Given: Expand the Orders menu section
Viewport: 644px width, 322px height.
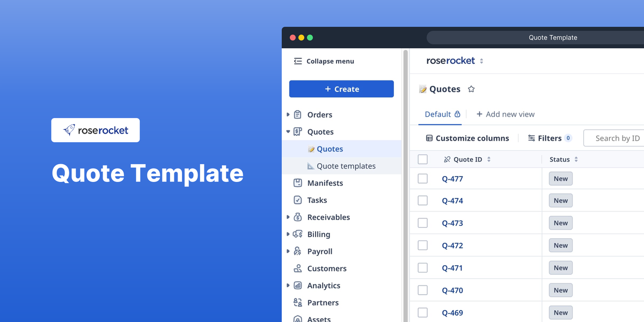Looking at the screenshot, I should click(288, 115).
